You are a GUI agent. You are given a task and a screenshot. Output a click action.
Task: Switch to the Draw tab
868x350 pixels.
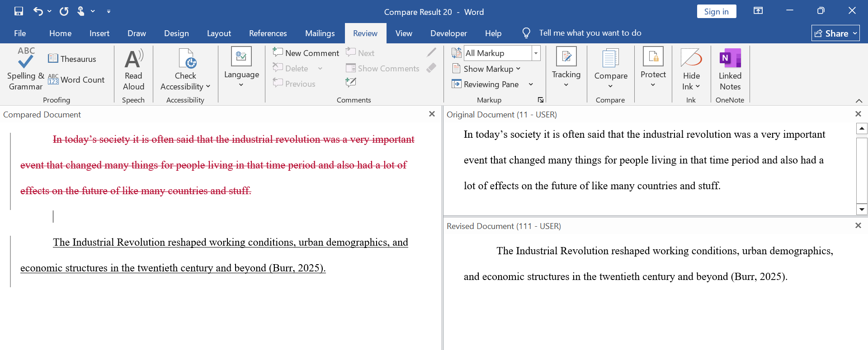coord(137,33)
